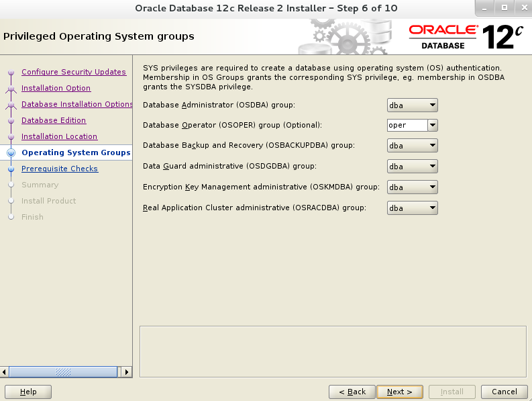Click the sidebar scrollbar left arrow
This screenshot has width=532, height=401.
(x=4, y=371)
